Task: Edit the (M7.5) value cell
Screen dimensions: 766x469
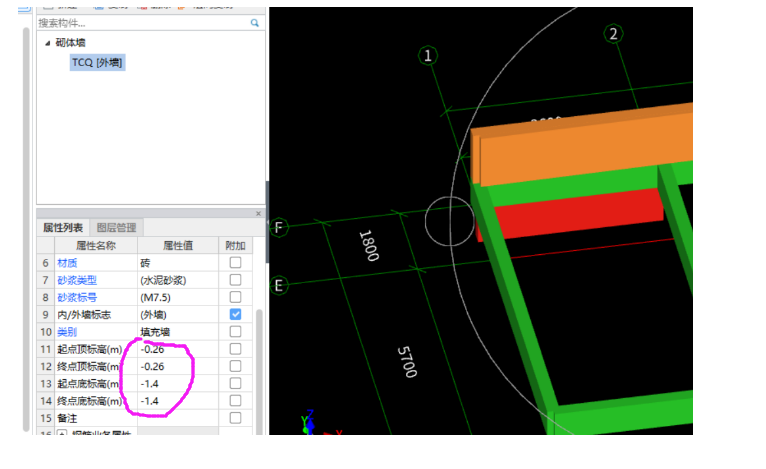Action: (x=178, y=298)
